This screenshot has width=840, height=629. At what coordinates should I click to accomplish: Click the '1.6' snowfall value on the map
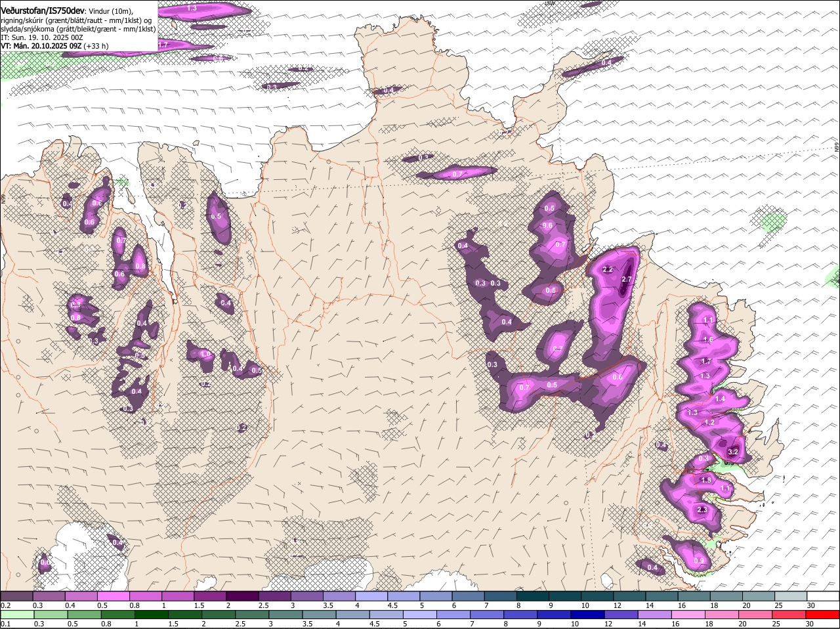708,340
